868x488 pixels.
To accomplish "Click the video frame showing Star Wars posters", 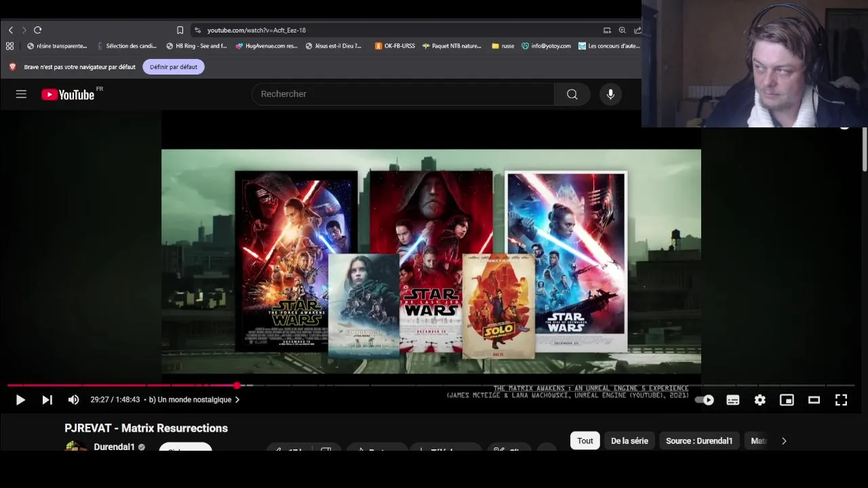I will 431,261.
